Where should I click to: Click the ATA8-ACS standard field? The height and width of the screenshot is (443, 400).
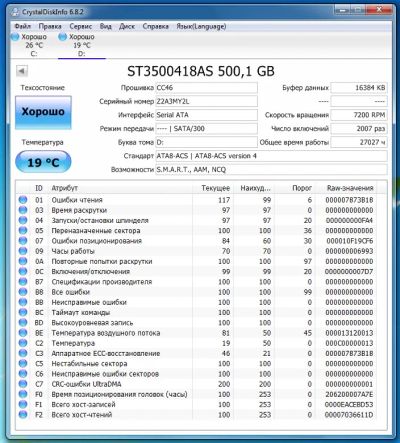click(x=271, y=156)
